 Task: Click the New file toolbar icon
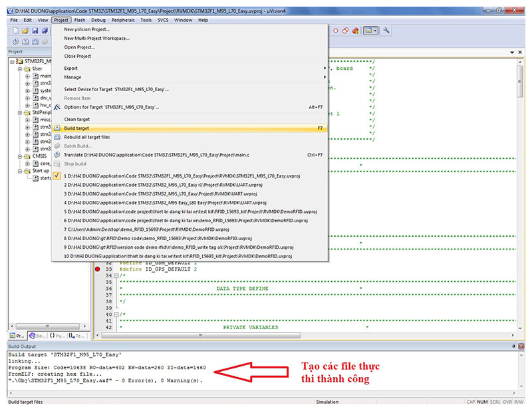15,31
